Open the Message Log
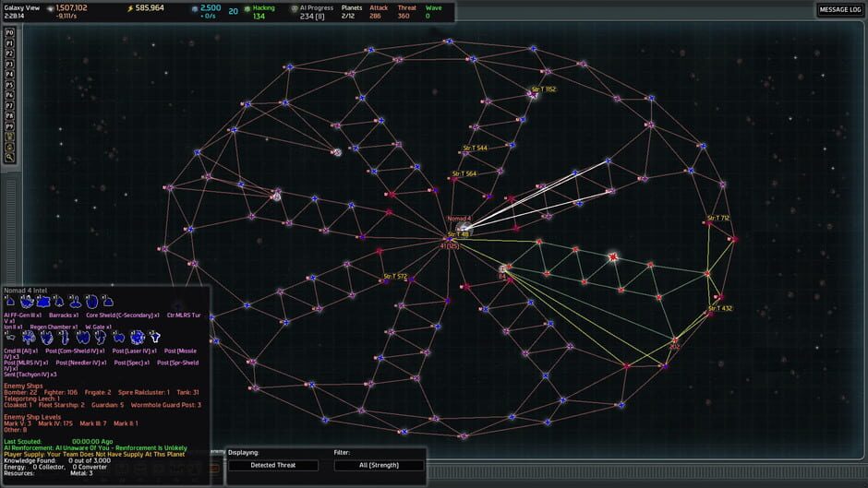868x488 pixels. tap(839, 9)
